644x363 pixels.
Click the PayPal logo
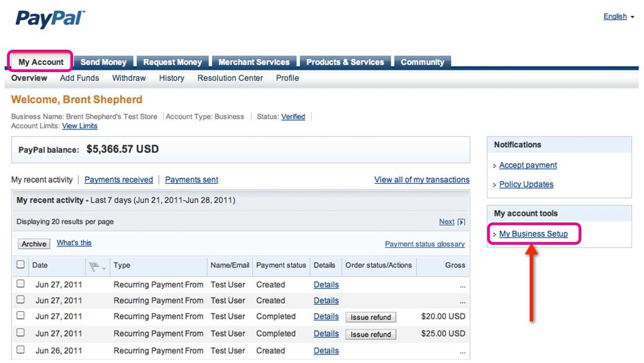50,19
